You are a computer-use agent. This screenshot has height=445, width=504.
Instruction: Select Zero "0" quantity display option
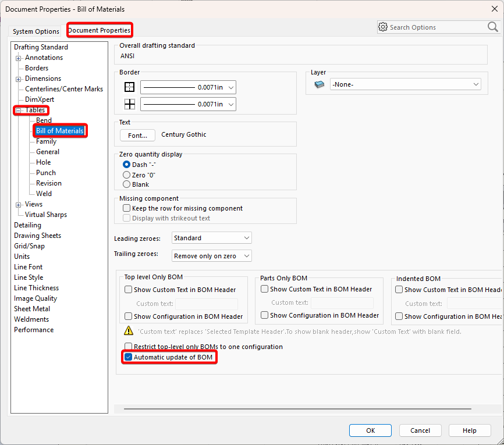(126, 175)
